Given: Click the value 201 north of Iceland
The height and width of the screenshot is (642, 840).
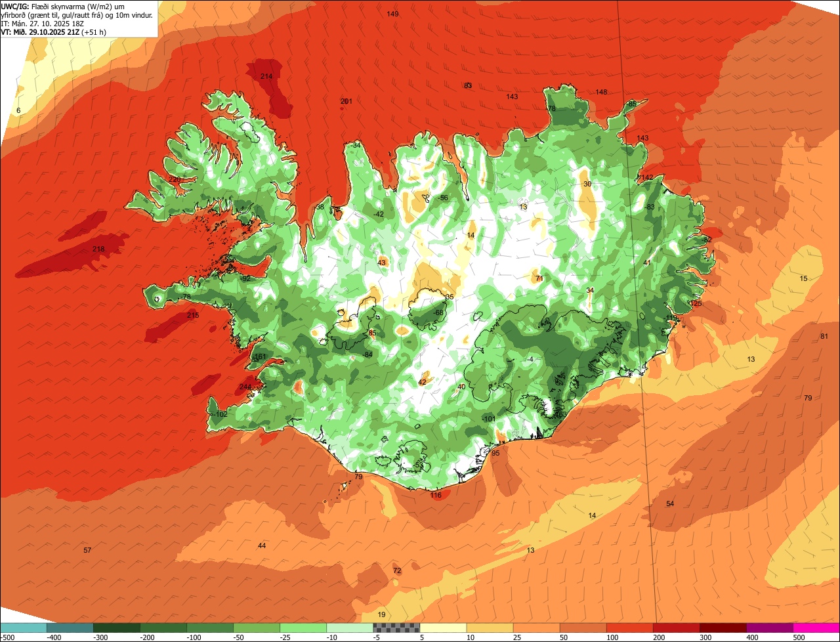Looking at the screenshot, I should click(346, 101).
